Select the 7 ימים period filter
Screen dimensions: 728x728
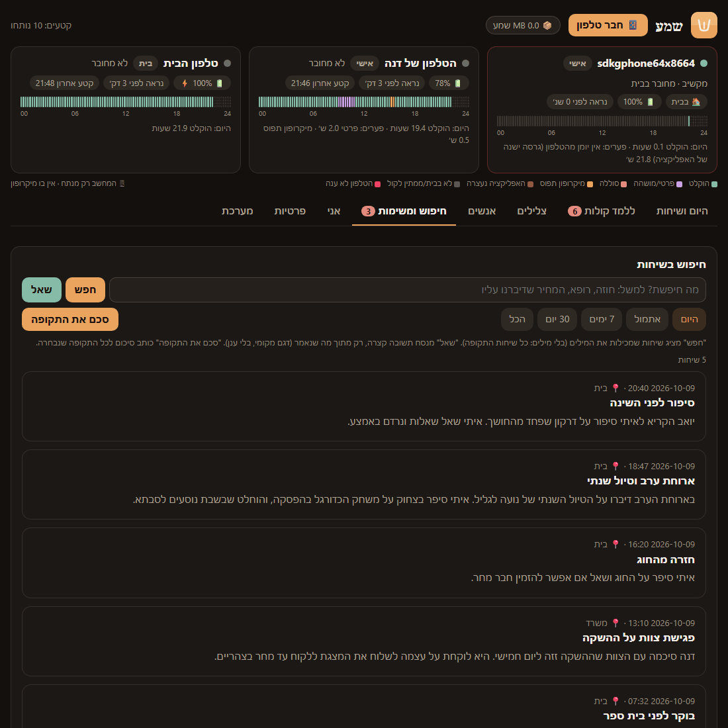pyautogui.click(x=601, y=320)
